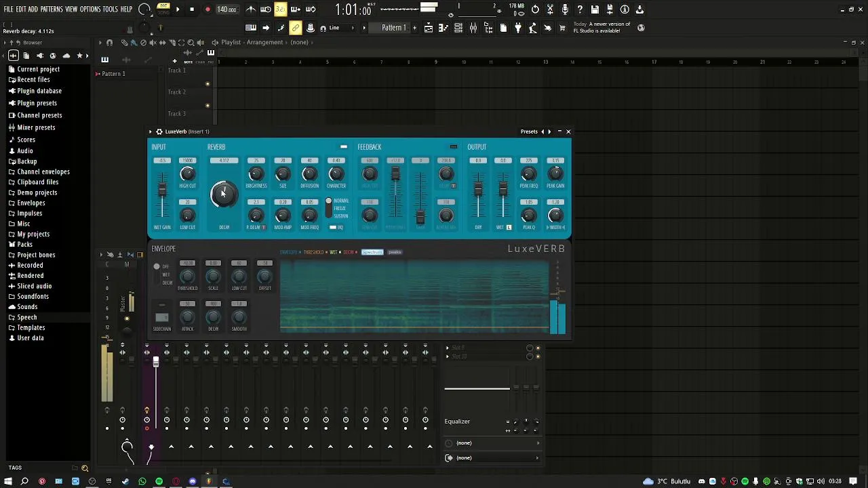
Task: Click the WET GAIN fader handle
Action: point(162,190)
